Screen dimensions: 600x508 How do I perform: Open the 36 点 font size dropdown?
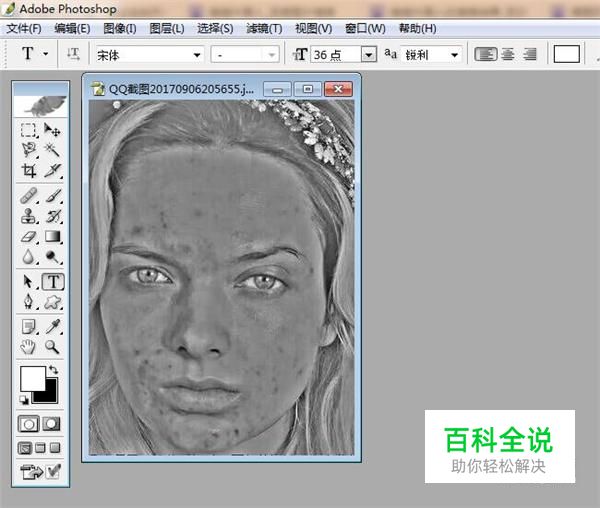click(368, 55)
